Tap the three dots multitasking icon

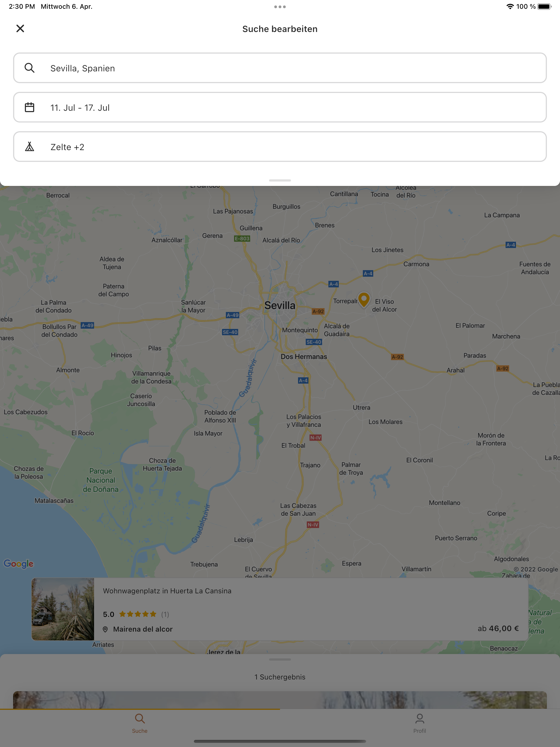280,7
